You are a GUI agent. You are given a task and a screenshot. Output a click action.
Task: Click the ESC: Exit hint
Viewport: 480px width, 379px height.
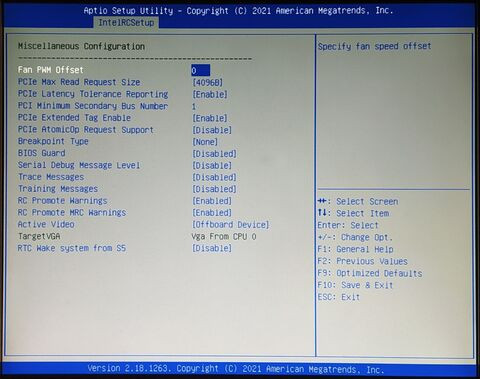[x=339, y=297]
